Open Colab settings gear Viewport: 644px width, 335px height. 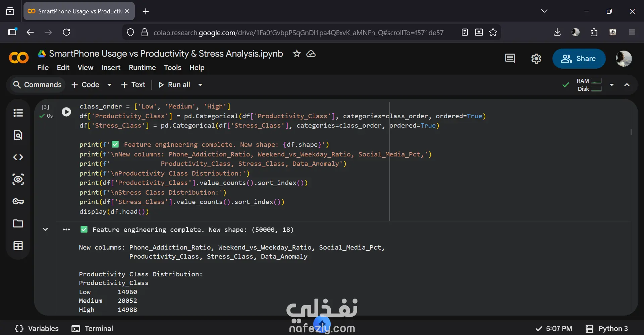pos(536,59)
